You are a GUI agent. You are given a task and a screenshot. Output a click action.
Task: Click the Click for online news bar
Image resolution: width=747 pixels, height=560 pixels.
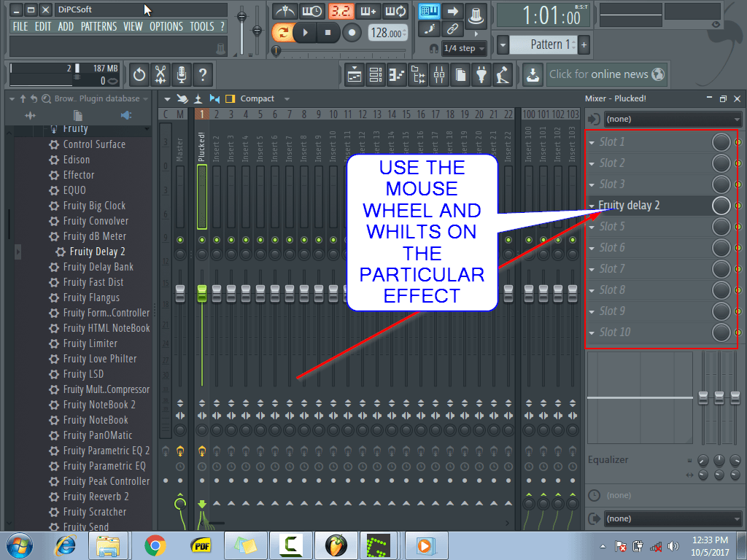[606, 75]
